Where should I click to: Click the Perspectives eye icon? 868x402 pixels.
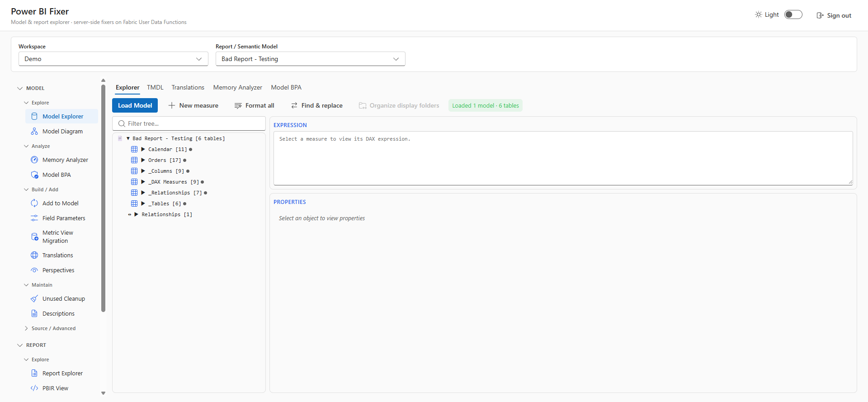pyautogui.click(x=34, y=270)
